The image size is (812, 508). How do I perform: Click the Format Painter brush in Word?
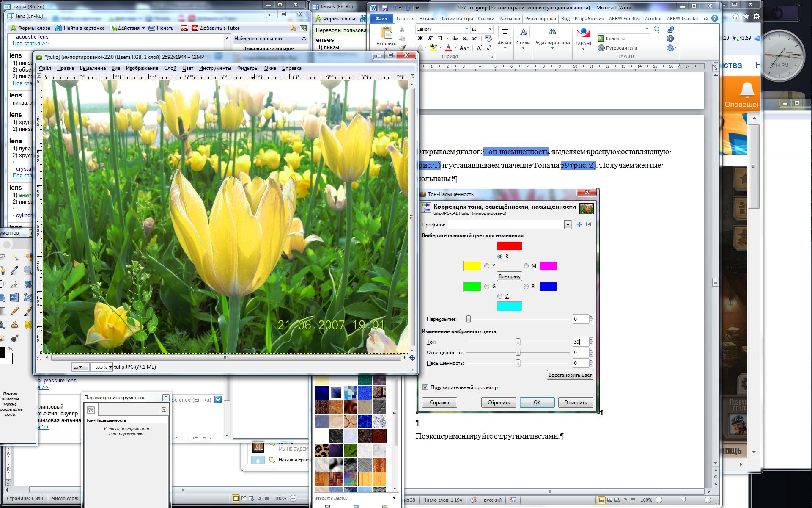[402, 47]
